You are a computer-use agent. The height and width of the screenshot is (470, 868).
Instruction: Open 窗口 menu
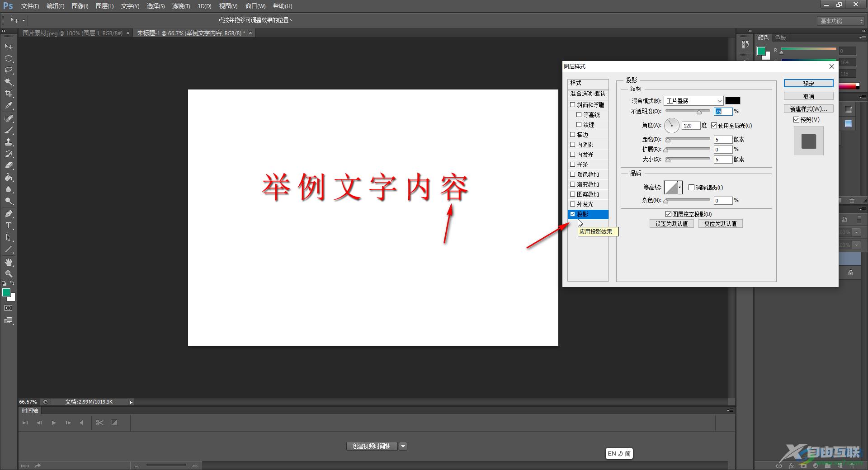255,6
